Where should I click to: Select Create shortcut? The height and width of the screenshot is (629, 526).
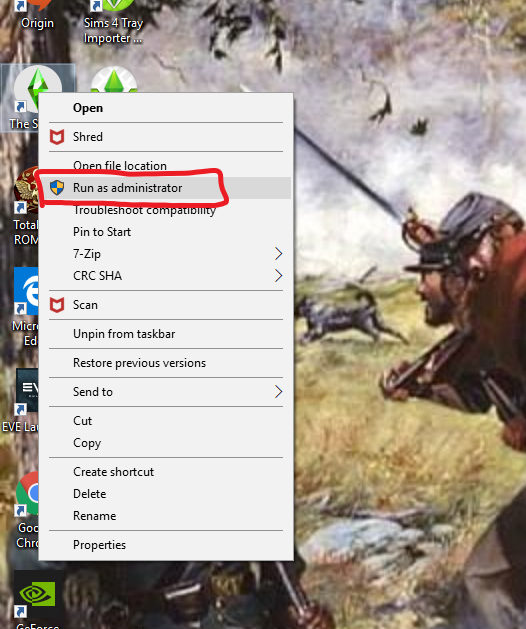[166, 472]
